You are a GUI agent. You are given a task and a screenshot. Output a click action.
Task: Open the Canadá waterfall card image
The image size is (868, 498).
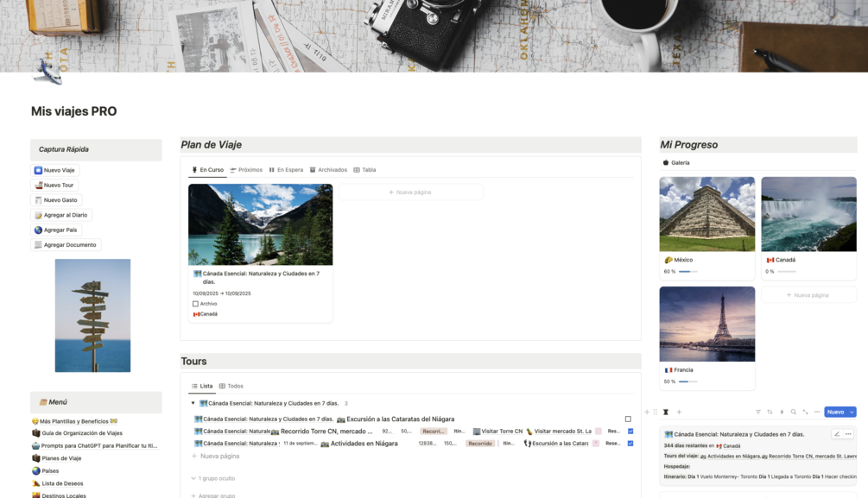coord(808,214)
